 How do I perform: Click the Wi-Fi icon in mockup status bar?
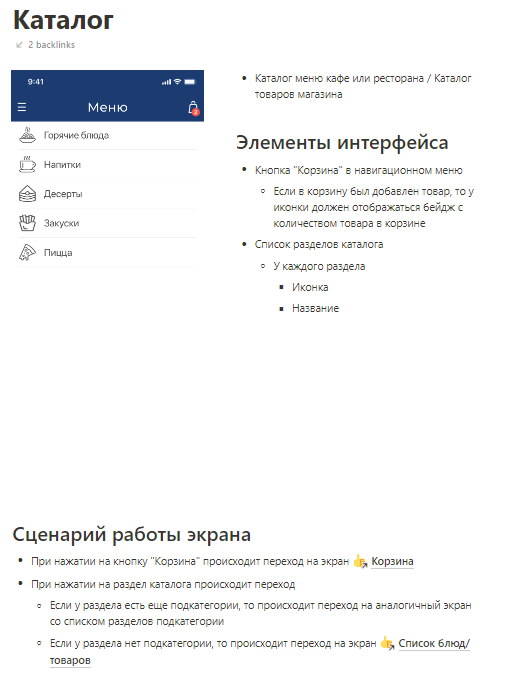pyautogui.click(x=177, y=82)
